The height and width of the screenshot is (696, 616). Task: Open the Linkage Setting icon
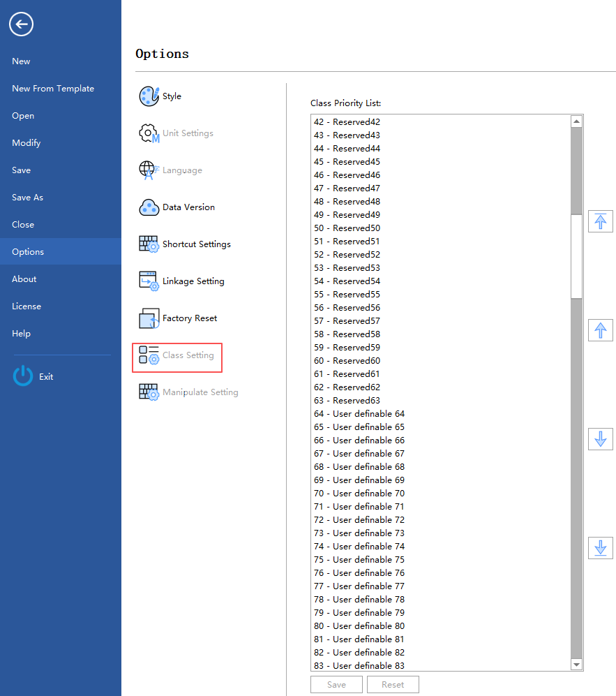click(149, 281)
